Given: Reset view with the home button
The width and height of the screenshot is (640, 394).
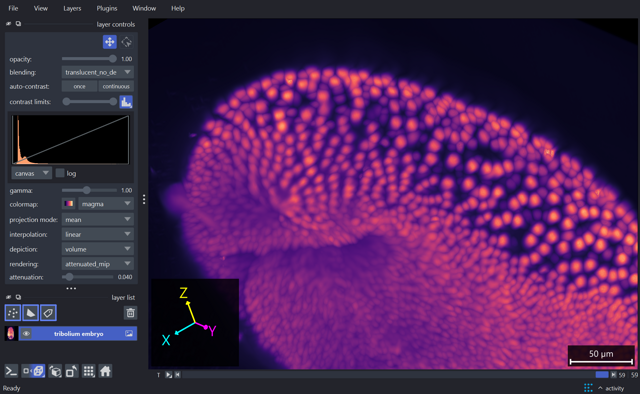Looking at the screenshot, I should 105,371.
